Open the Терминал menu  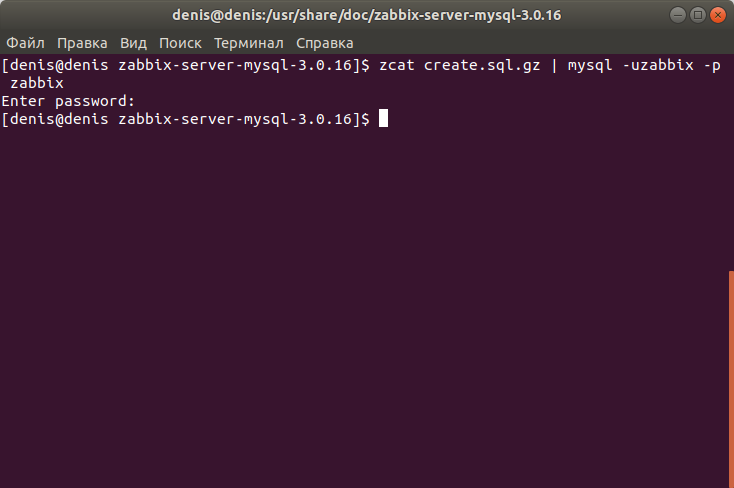point(249,43)
